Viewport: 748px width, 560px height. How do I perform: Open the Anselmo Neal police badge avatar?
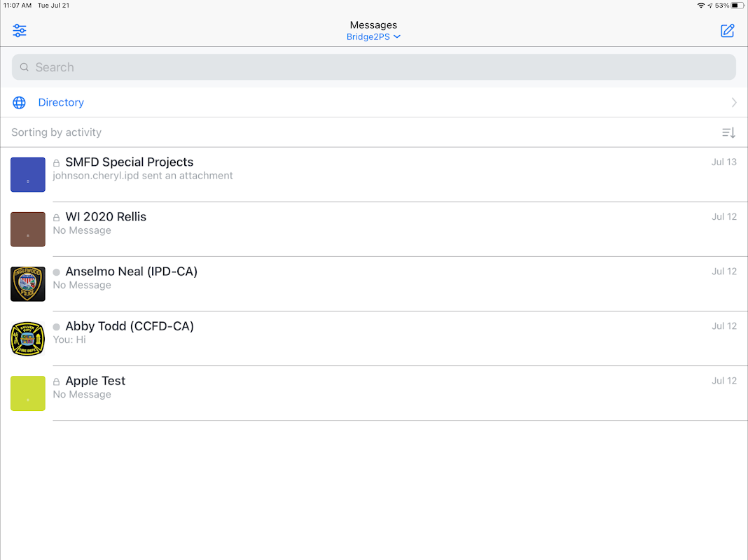click(28, 284)
